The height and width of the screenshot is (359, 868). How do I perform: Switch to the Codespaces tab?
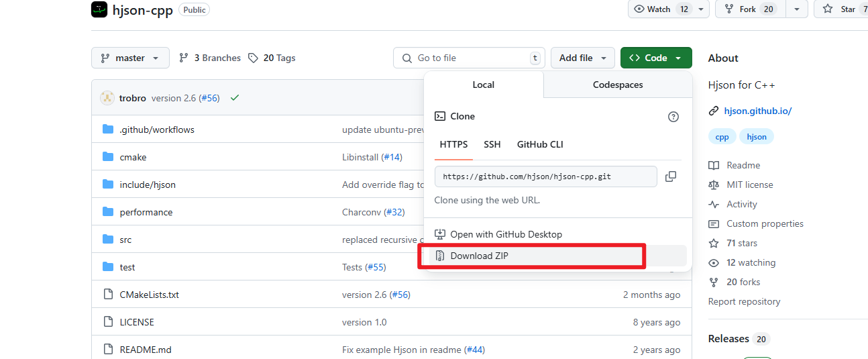tap(618, 85)
